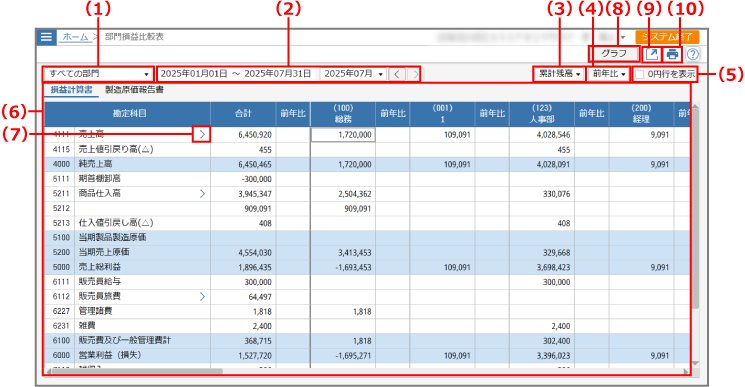Open the 2025年07月 month dropdown
This screenshot has width=745, height=387.
(353, 74)
